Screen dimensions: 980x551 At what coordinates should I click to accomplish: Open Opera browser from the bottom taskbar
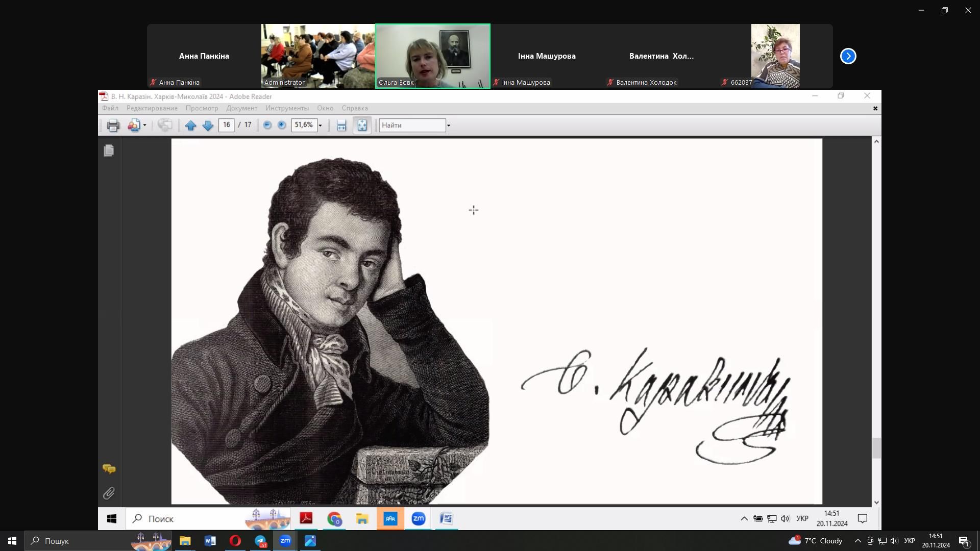tap(235, 541)
